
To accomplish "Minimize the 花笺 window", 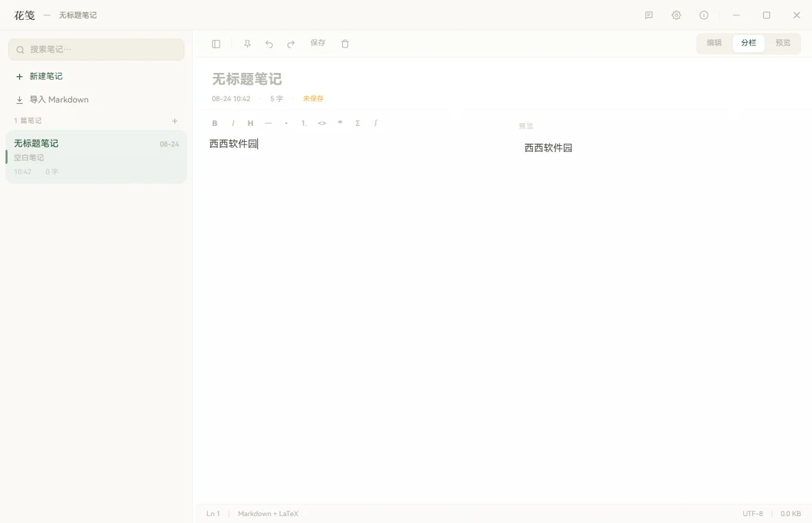I will 736,15.
